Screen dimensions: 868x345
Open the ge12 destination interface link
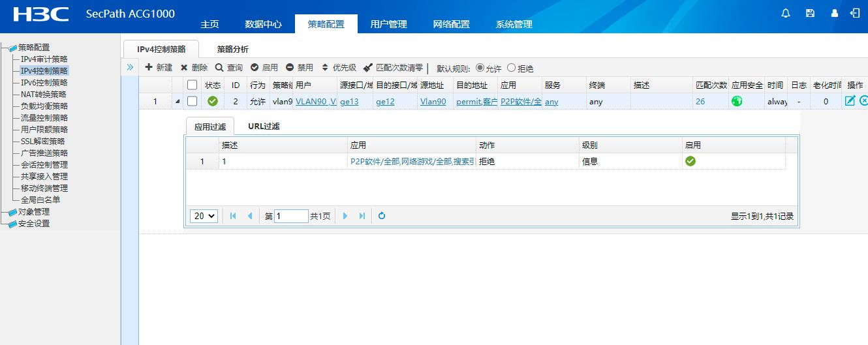[x=385, y=101]
